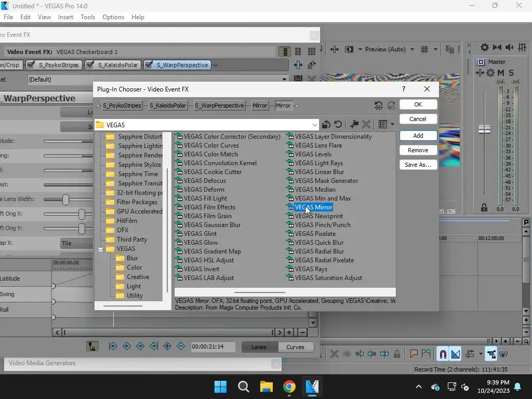Uncheck the S_PsykoStripes effect checkbox
The height and width of the screenshot is (399, 532).
(31, 64)
